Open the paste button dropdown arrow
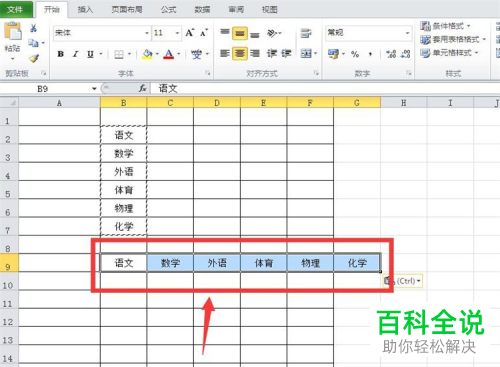Viewport: 500px width, 367px height. coord(13,59)
